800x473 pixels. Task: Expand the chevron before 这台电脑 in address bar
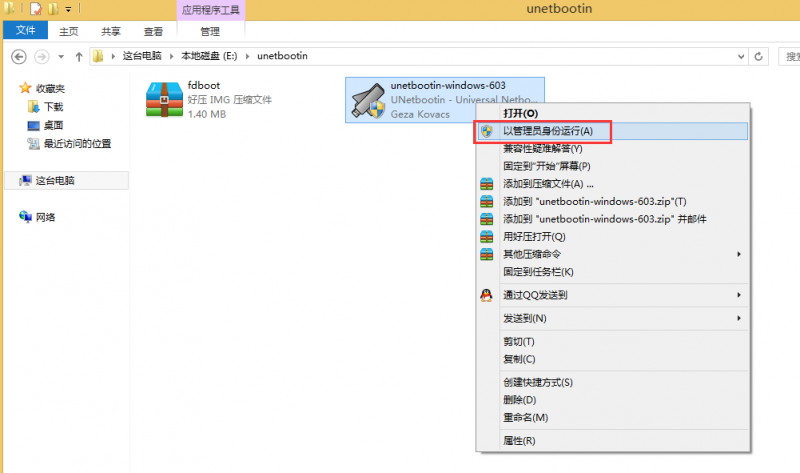point(113,56)
